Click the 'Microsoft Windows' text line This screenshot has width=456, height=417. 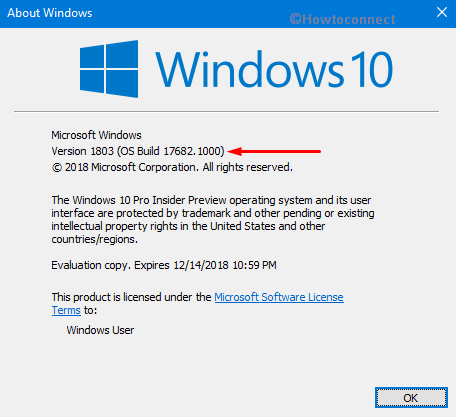tap(96, 135)
